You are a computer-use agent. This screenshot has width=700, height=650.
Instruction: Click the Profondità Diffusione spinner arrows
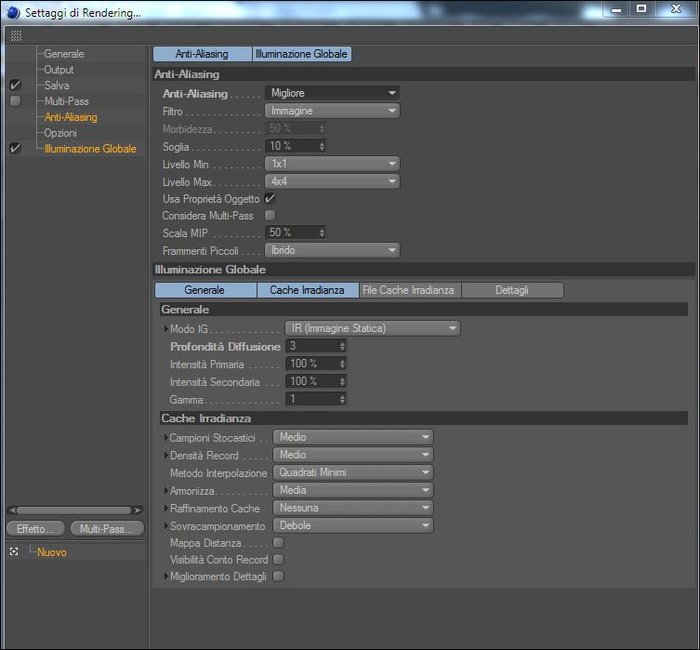pyautogui.click(x=342, y=346)
